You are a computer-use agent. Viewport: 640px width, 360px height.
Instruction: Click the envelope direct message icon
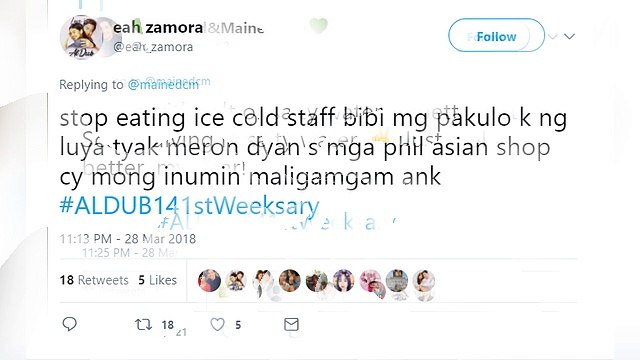tap(291, 324)
